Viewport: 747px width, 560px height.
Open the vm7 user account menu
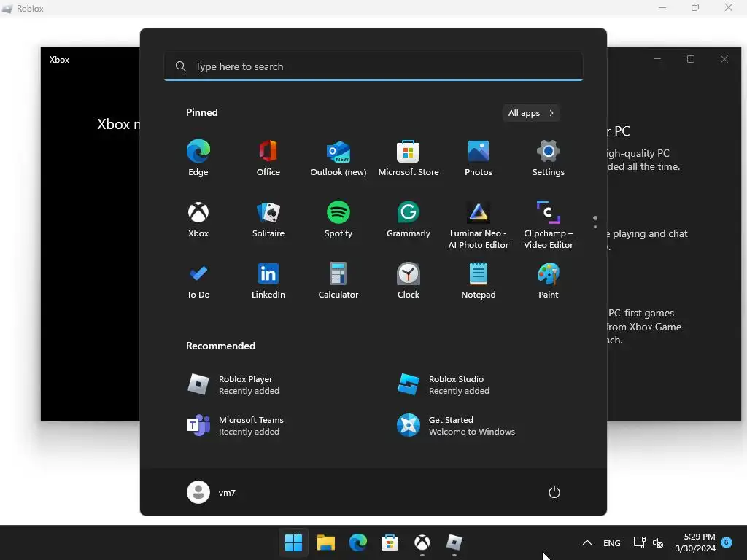(212, 492)
